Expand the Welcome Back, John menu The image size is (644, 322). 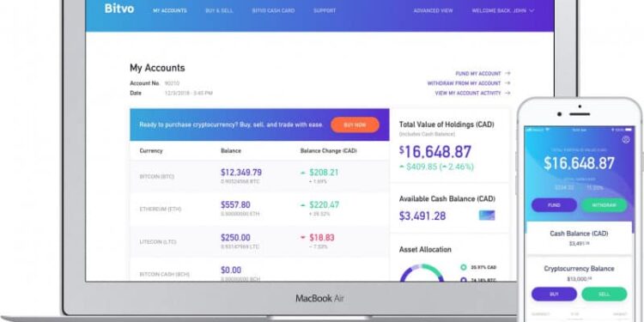tap(502, 10)
